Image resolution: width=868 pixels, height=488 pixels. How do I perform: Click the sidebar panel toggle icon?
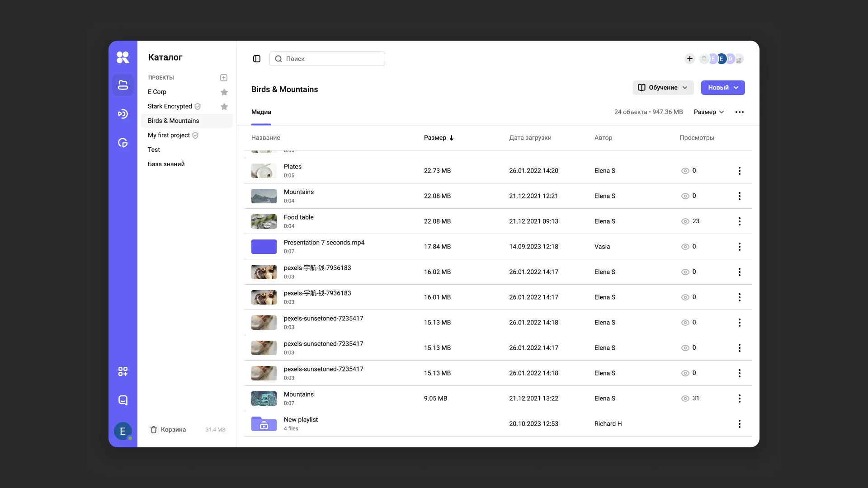tap(257, 59)
